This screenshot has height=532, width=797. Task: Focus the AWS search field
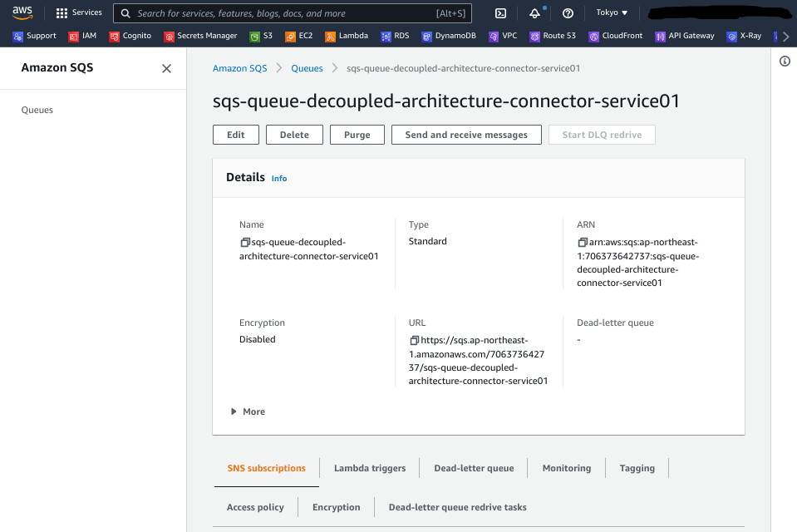point(293,13)
